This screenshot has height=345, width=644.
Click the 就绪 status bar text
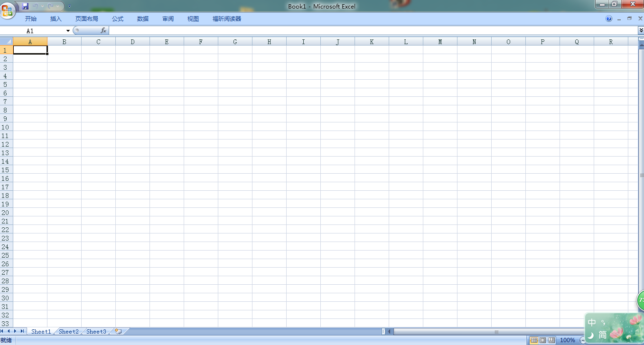6,340
